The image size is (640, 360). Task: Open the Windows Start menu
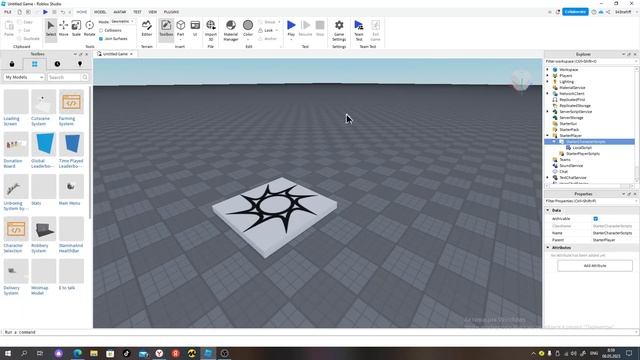[7, 353]
